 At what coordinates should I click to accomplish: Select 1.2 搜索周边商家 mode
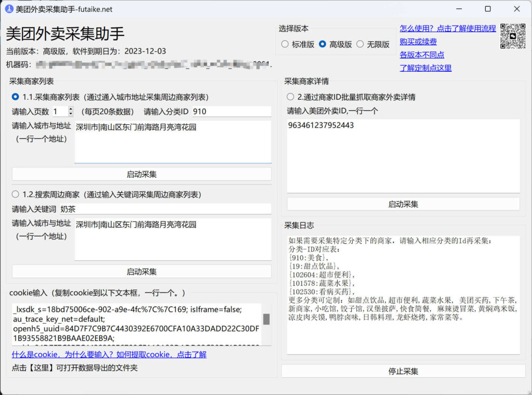(x=107, y=194)
